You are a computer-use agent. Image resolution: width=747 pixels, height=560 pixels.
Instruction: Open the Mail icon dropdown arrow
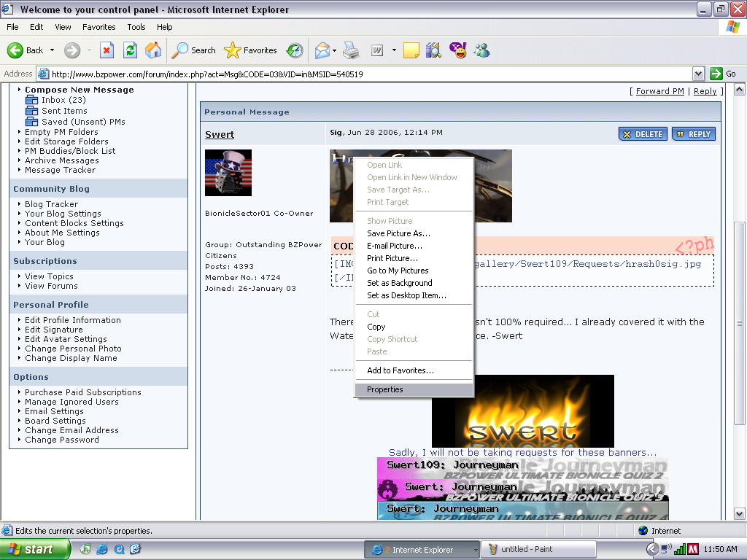(x=336, y=50)
